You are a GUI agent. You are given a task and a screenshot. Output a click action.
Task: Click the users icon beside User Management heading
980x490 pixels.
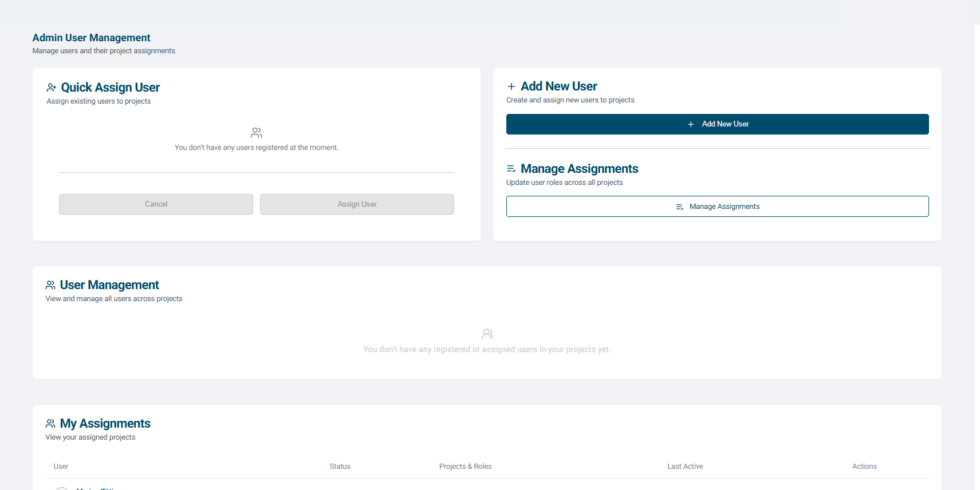pos(50,285)
